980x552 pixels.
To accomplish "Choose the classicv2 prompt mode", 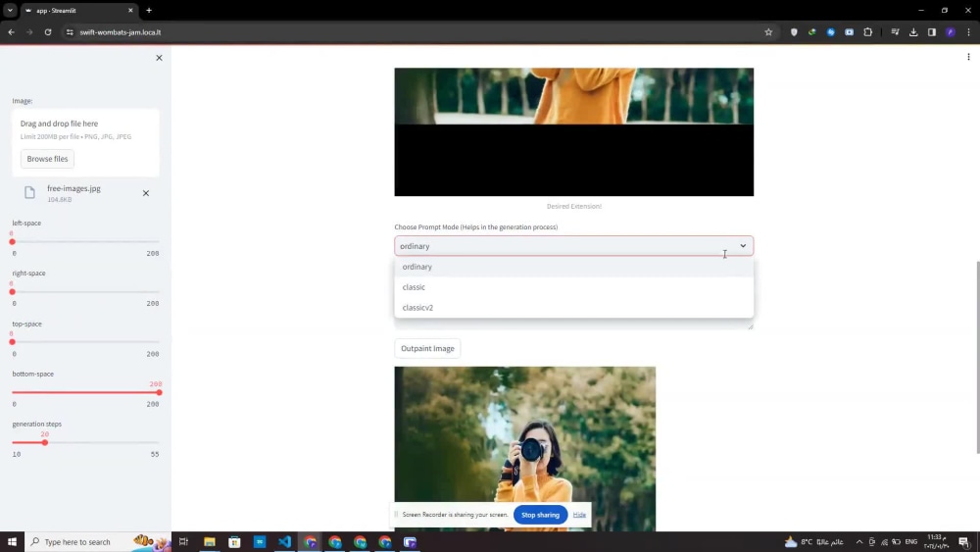I will click(573, 308).
